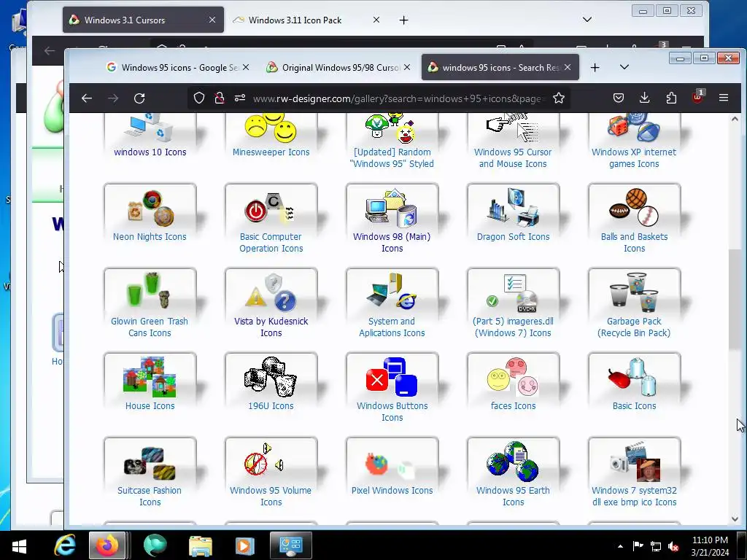747x560 pixels.
Task: Open the tracking protection shield icon
Action: (x=199, y=98)
